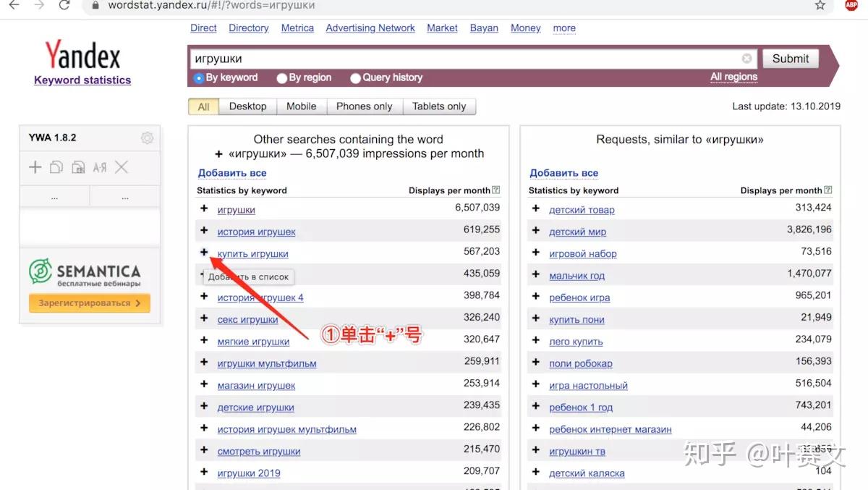Click the X clear icon in YWA toolbar

tap(122, 166)
